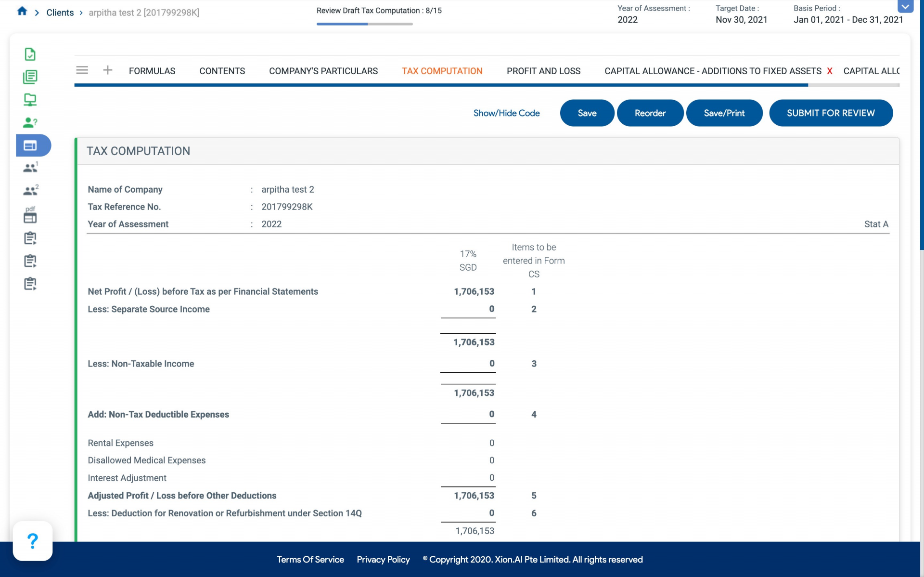The height and width of the screenshot is (577, 924).
Task: Open the green stacked documents sidebar icon
Action: [x=30, y=77]
